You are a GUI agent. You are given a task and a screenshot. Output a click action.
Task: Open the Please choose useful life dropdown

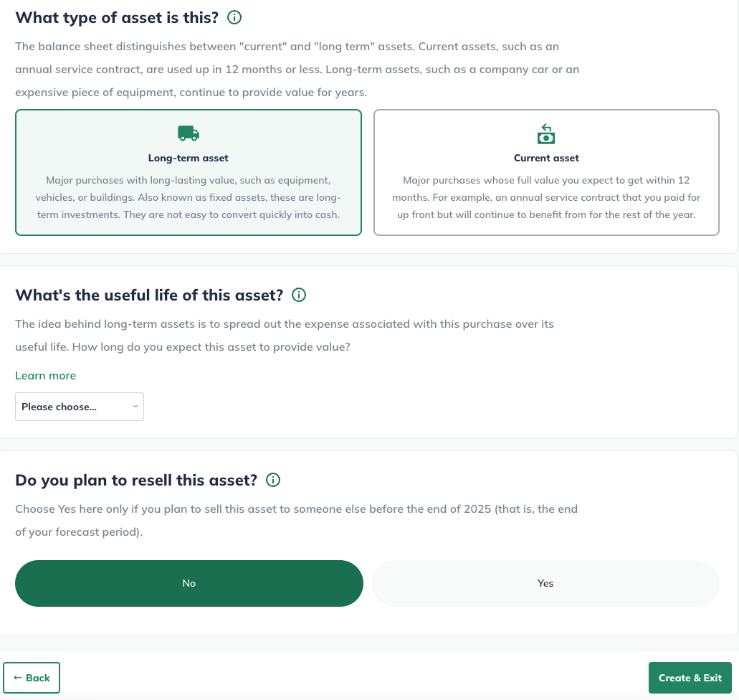click(x=80, y=407)
